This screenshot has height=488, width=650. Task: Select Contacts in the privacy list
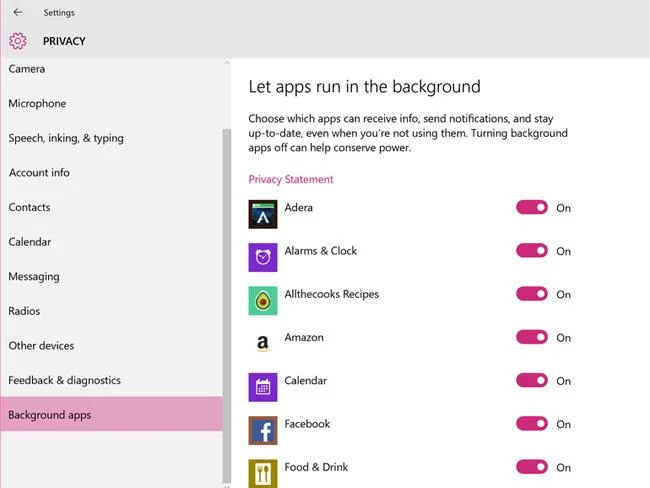click(111, 207)
